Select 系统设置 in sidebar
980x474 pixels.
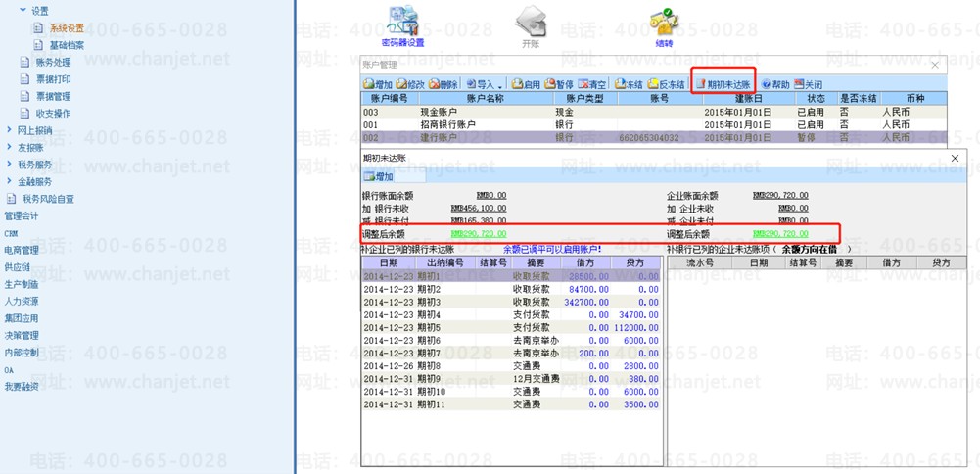(67, 28)
